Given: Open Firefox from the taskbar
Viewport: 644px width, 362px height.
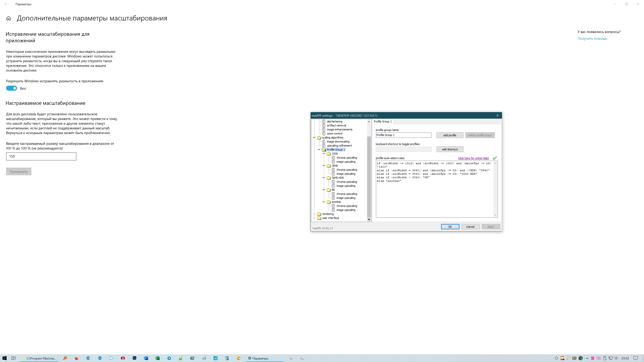Looking at the screenshot, I should point(76,358).
